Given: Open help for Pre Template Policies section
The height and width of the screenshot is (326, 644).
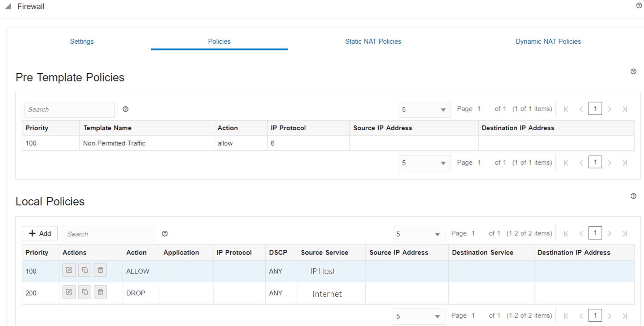Looking at the screenshot, I should pyautogui.click(x=633, y=71).
